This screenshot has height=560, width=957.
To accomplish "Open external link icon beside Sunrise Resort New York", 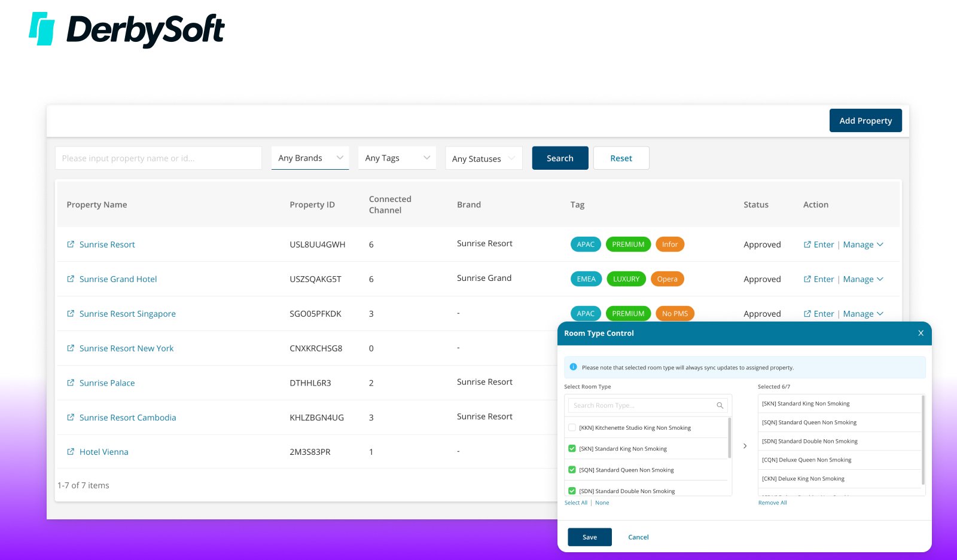I will 71,348.
